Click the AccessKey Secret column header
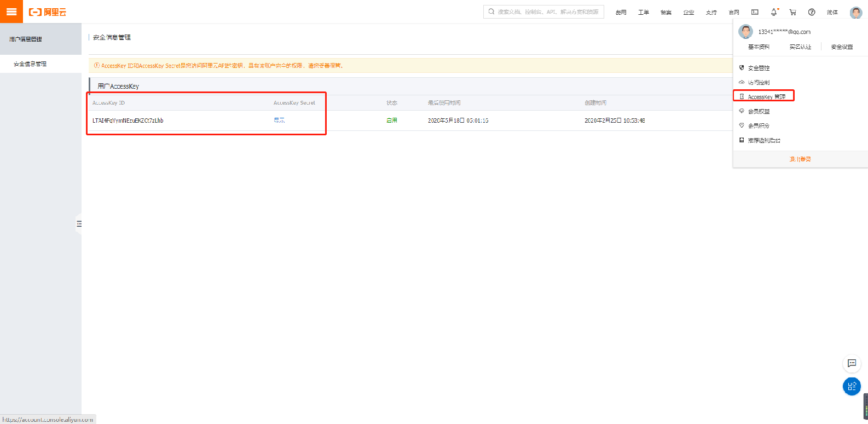 pyautogui.click(x=294, y=103)
